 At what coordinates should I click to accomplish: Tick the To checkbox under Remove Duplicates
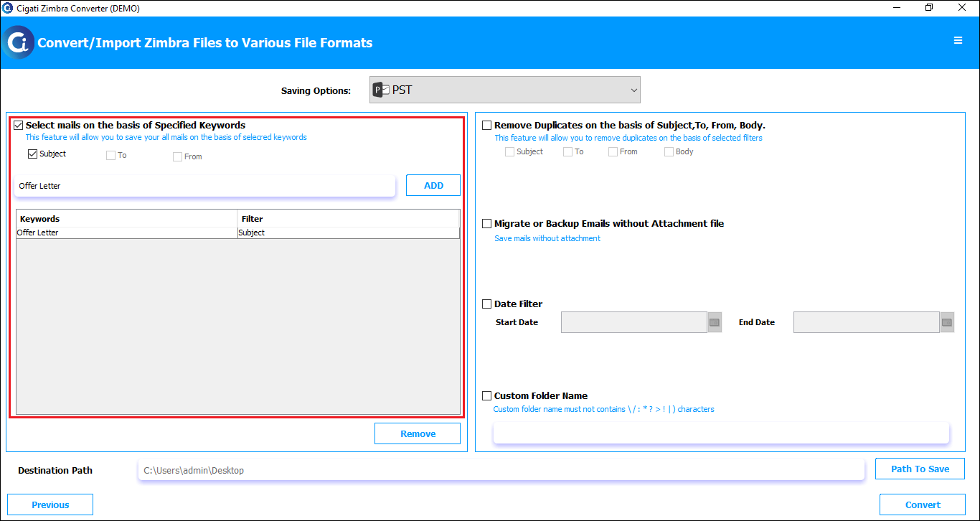point(567,152)
